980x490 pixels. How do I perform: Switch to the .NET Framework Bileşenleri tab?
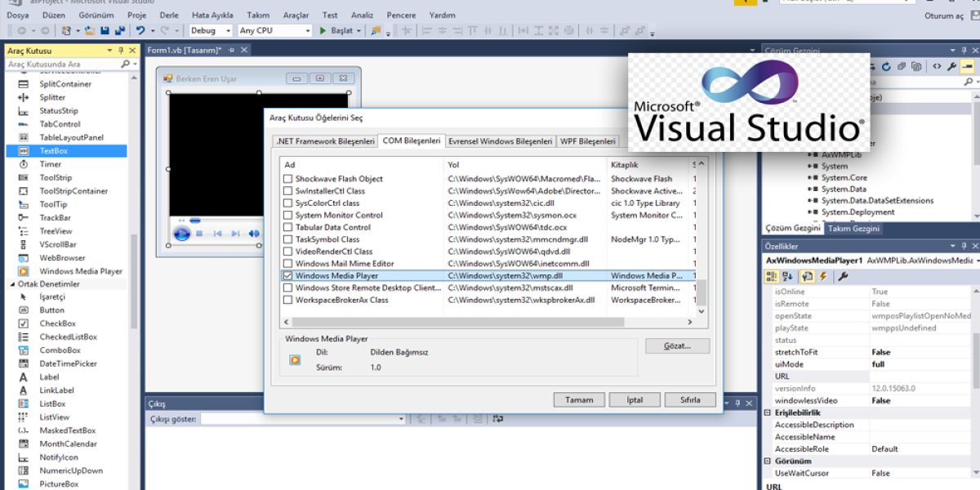pyautogui.click(x=324, y=140)
